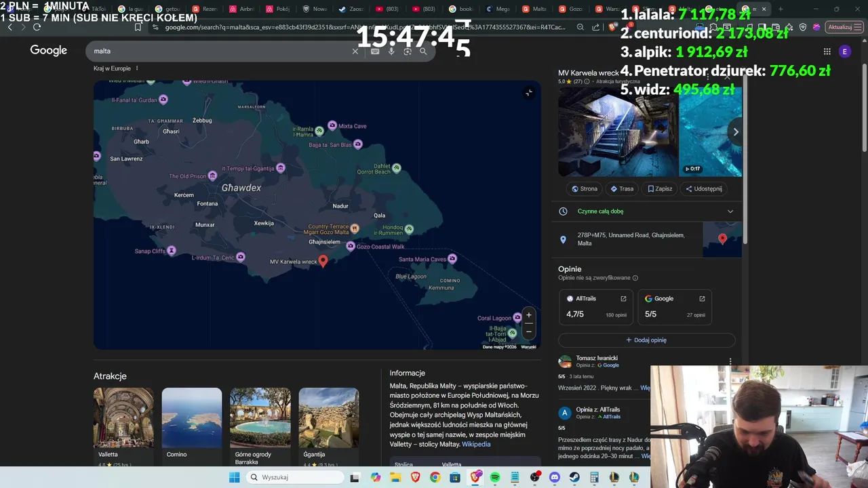Collapse the map with the shrink icon

(529, 93)
